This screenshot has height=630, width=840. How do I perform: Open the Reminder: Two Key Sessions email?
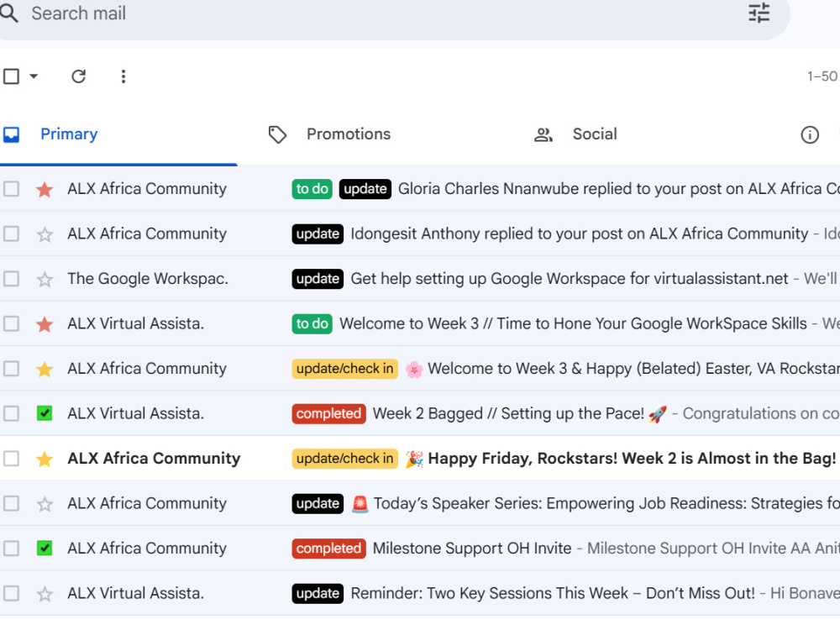click(420, 593)
